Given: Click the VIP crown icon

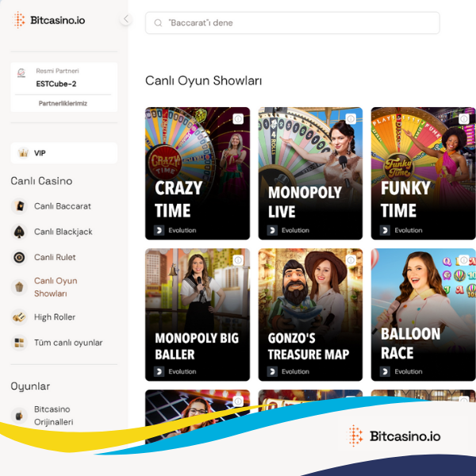Looking at the screenshot, I should tap(23, 153).
